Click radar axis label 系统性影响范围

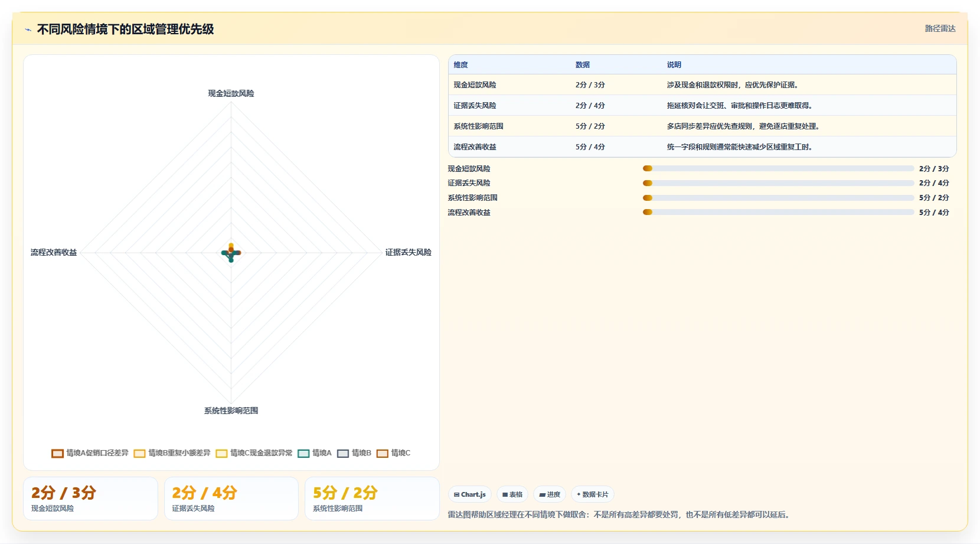(x=231, y=411)
